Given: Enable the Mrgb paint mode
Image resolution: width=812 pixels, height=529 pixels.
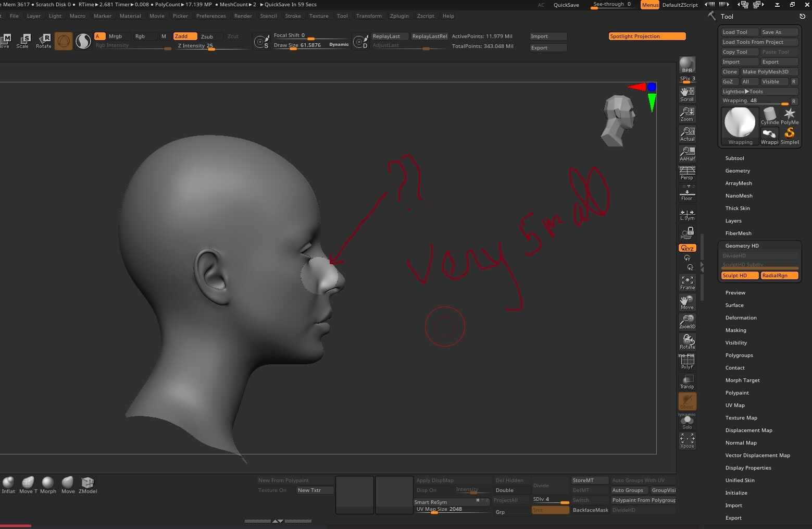Looking at the screenshot, I should coord(115,36).
